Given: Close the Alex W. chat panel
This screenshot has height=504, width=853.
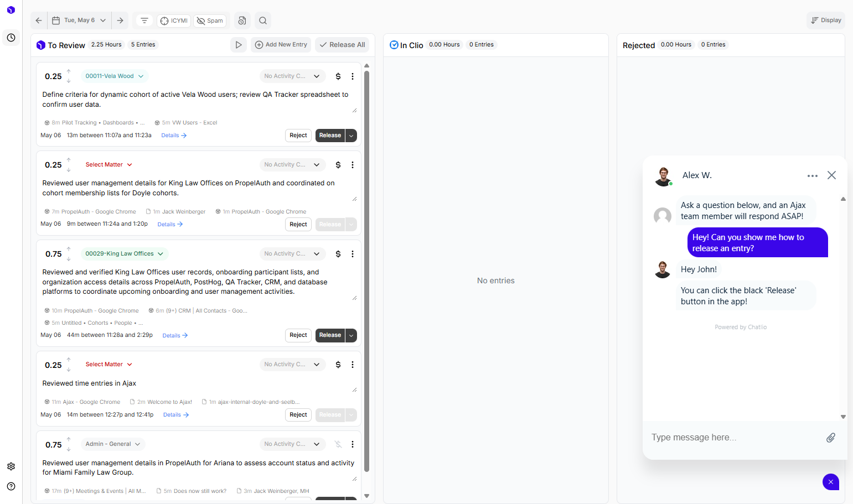Looking at the screenshot, I should pyautogui.click(x=831, y=175).
